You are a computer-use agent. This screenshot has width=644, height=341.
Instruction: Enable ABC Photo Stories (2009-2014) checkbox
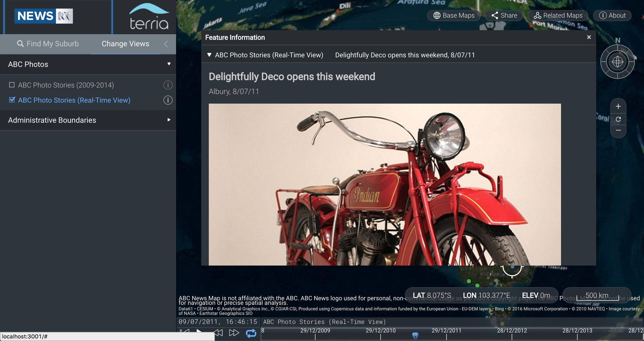[x=12, y=85]
